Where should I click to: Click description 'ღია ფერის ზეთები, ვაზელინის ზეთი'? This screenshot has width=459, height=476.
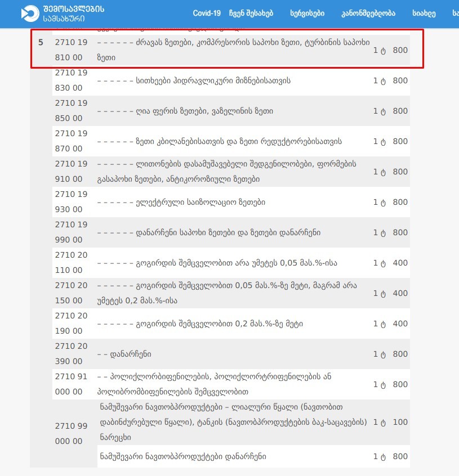tap(185, 111)
